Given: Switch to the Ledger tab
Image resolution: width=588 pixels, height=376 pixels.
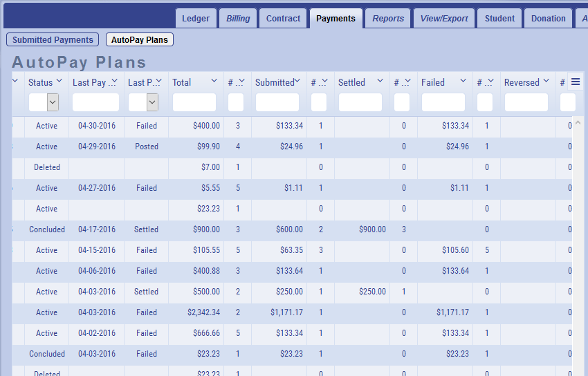Looking at the screenshot, I should pos(196,19).
